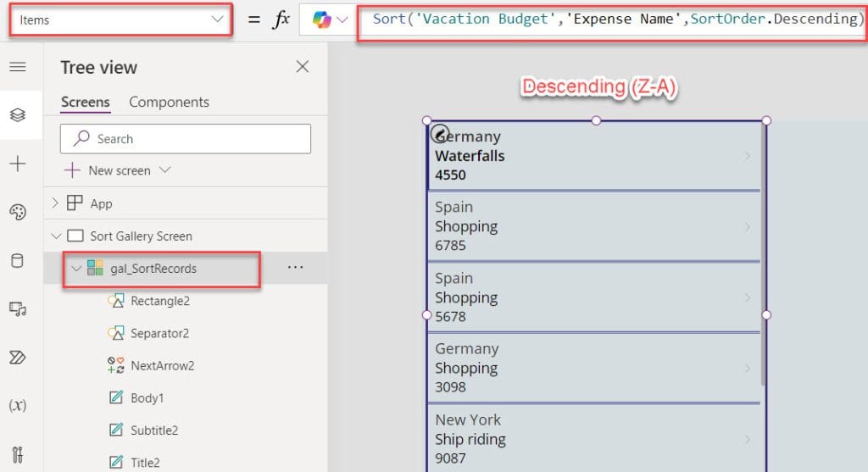Click the Subtitle2 label icon
This screenshot has height=472, width=868.
pyautogui.click(x=115, y=430)
